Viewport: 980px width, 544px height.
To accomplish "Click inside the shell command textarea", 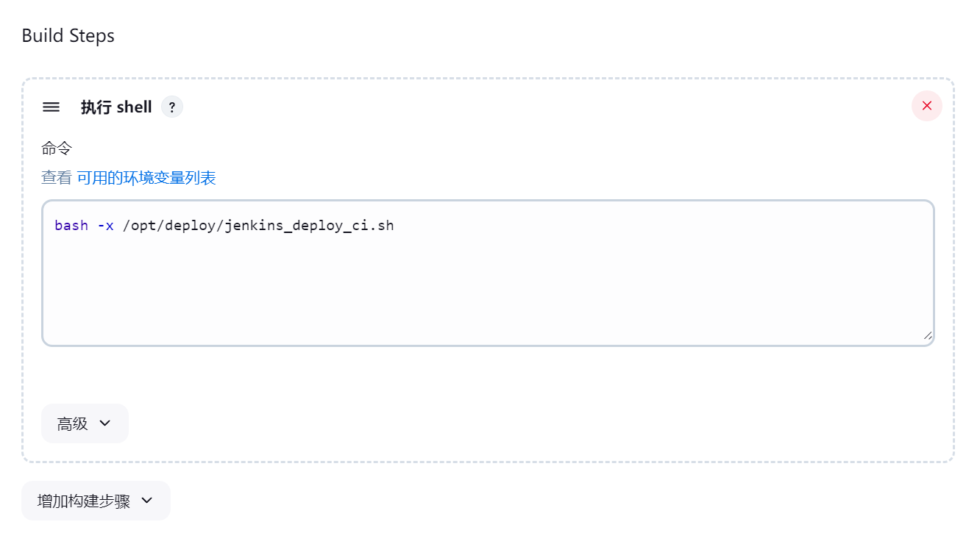I will [488, 273].
